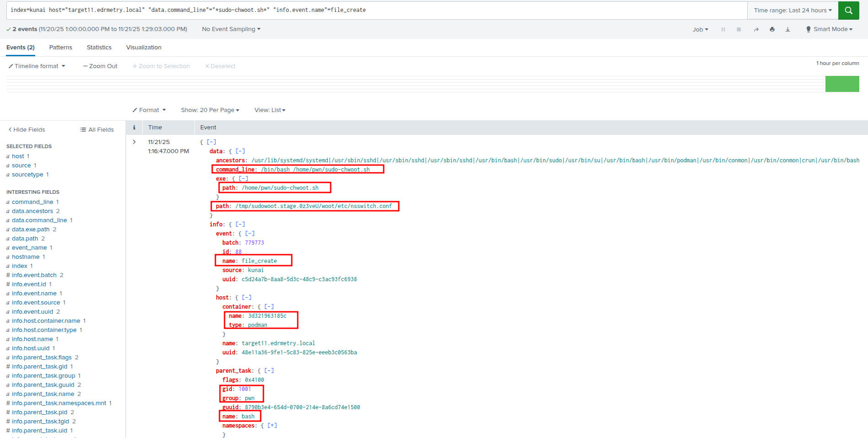Click into the search query input
Image resolution: width=868 pixels, height=438 pixels.
tap(375, 10)
